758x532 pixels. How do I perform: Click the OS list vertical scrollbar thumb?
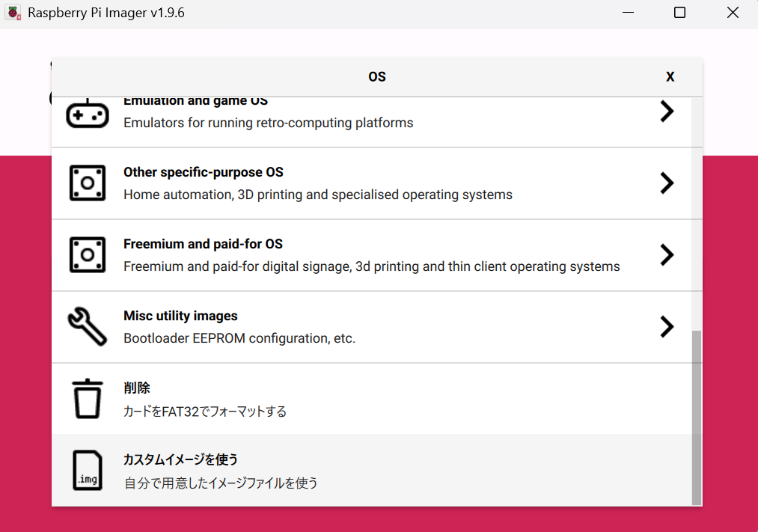(697, 418)
